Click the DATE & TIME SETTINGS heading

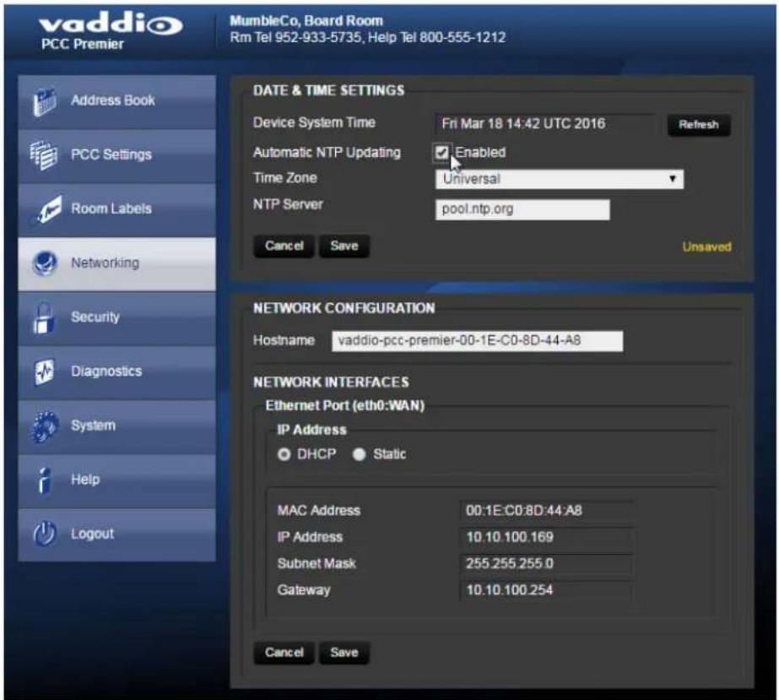(x=328, y=90)
